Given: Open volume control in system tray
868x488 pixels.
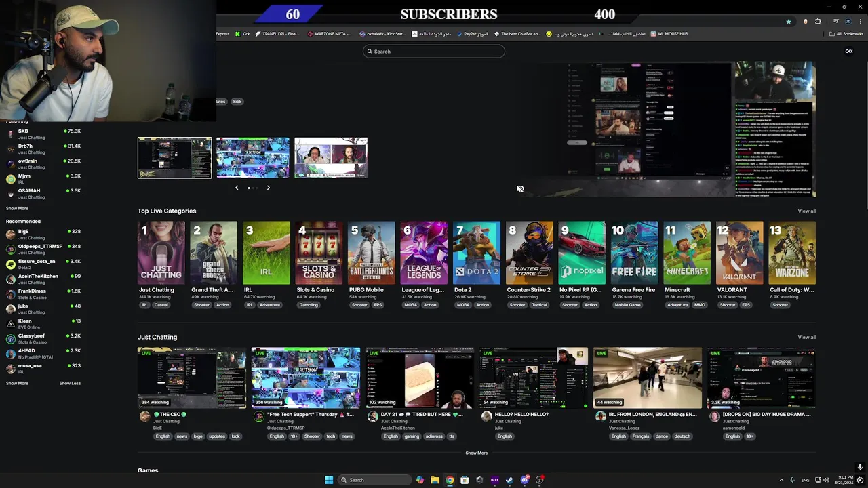Looking at the screenshot, I should coord(826,480).
